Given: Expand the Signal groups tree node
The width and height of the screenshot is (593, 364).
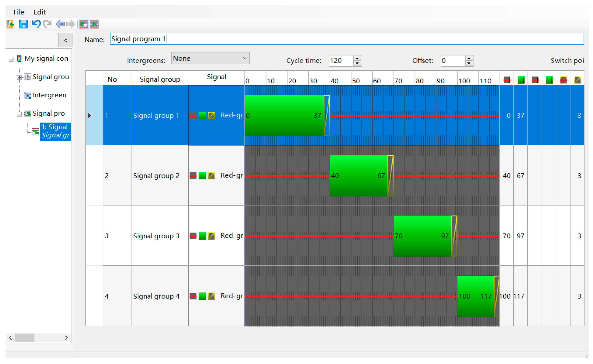Looking at the screenshot, I should point(19,77).
